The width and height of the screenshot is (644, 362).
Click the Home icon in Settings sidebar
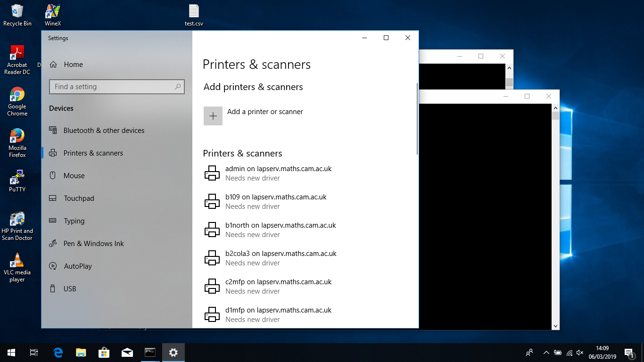pos(53,65)
